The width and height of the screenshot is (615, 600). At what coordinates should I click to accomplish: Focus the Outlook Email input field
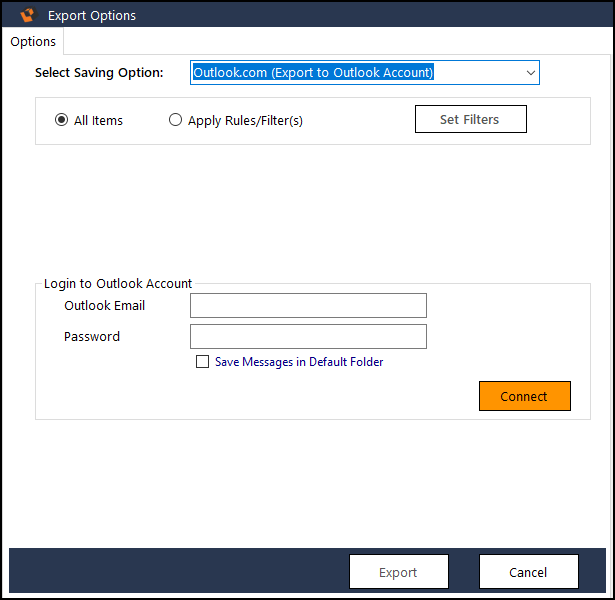coord(308,305)
